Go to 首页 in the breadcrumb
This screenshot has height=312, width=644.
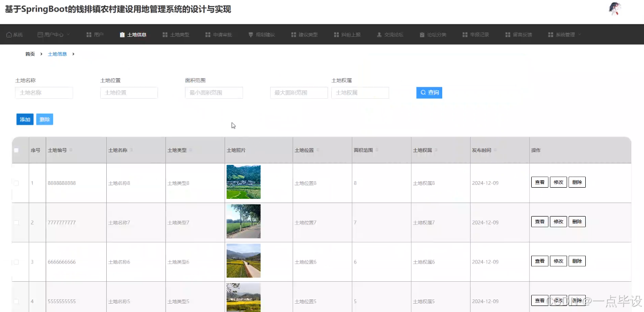30,54
